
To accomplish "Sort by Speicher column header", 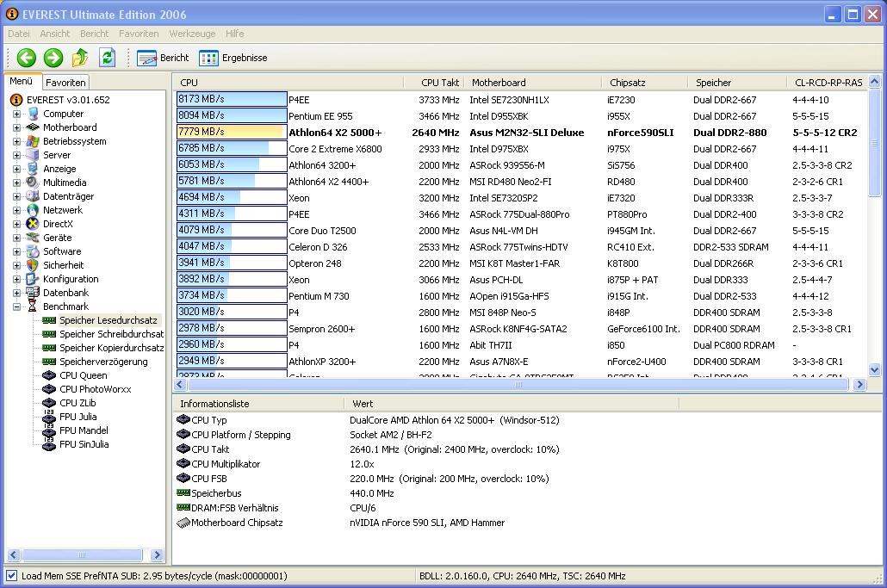I will coord(737,83).
